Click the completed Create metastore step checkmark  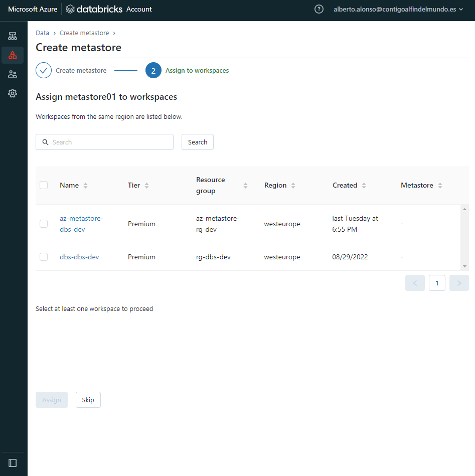[x=44, y=71]
